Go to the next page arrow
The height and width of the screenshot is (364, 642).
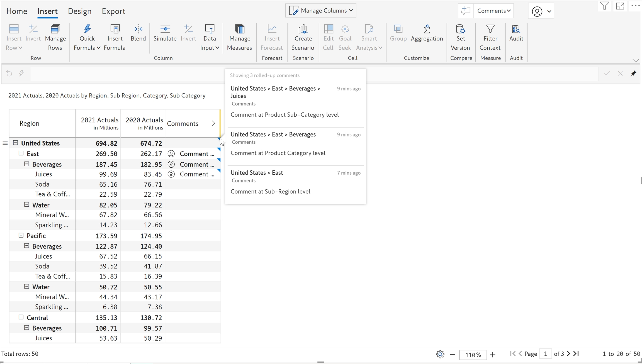[568, 354]
